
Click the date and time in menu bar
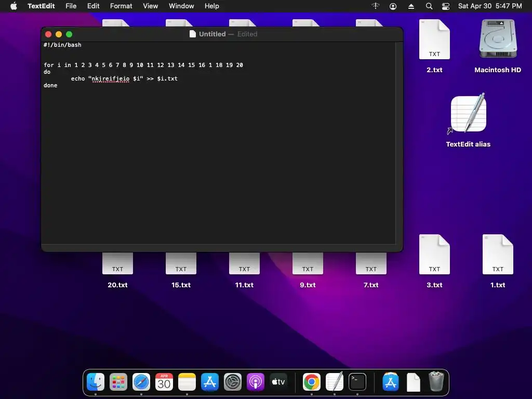click(x=490, y=6)
